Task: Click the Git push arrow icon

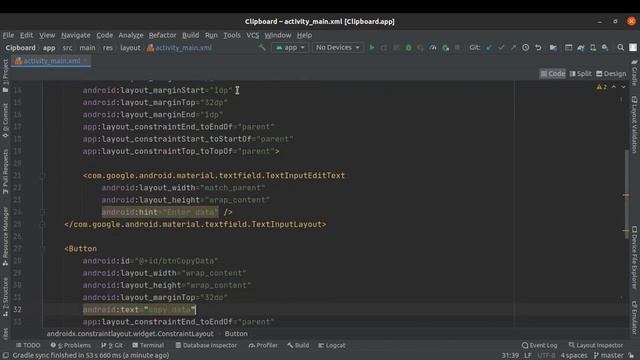Action: click(x=513, y=48)
